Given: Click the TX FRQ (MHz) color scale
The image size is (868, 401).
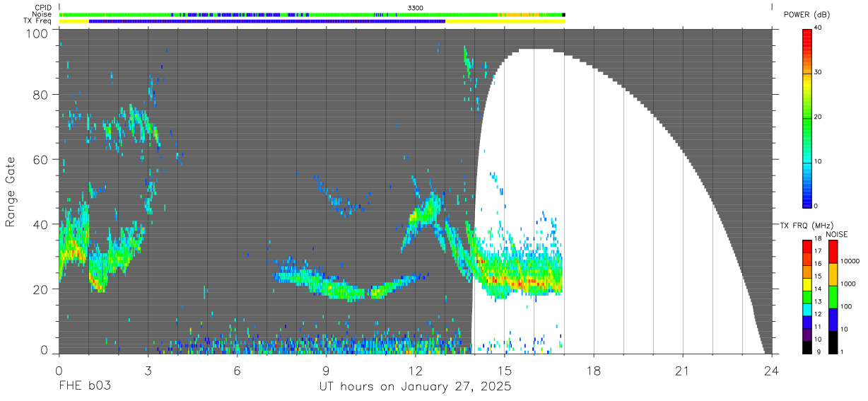Looking at the screenshot, I should point(807,296).
